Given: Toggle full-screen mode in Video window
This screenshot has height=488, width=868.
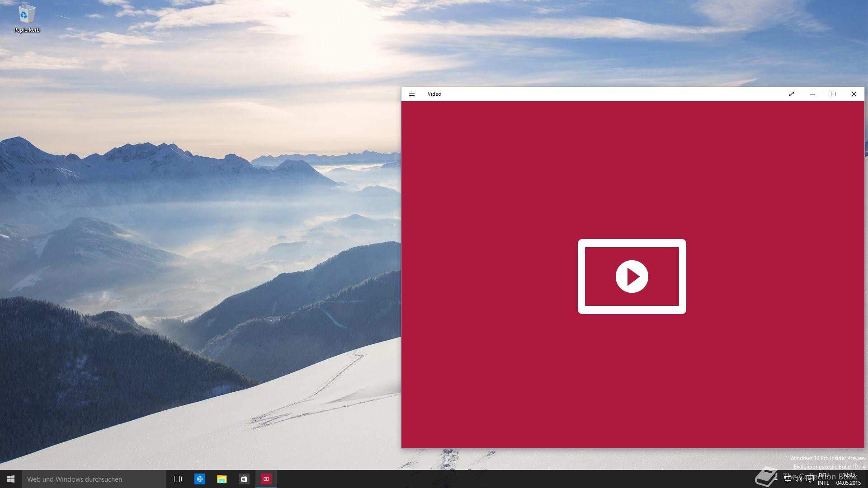Looking at the screenshot, I should pos(792,94).
